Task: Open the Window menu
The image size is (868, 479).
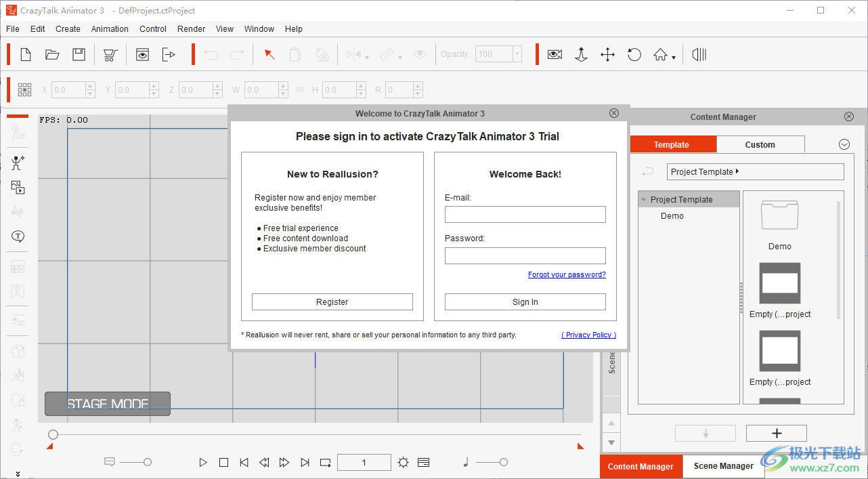Action: 259,29
